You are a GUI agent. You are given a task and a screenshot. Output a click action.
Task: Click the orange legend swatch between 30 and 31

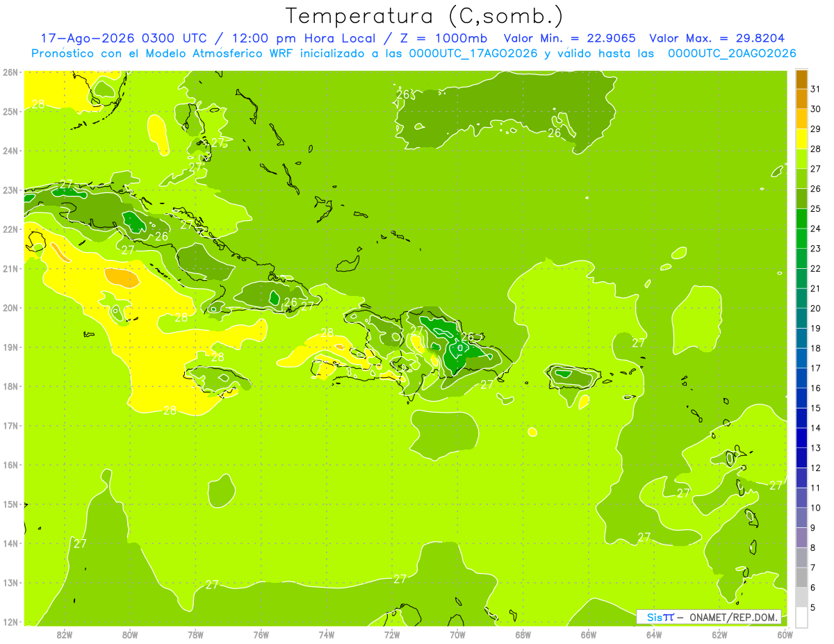click(801, 99)
